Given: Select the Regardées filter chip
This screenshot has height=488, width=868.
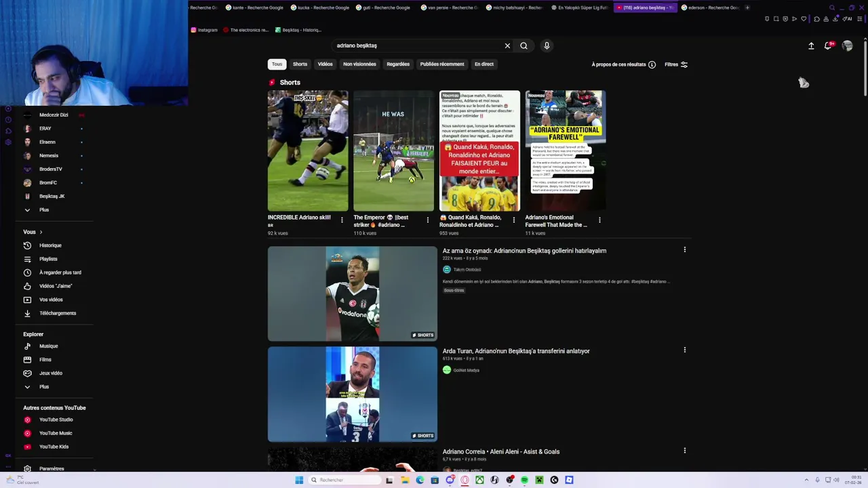Looking at the screenshot, I should pyautogui.click(x=398, y=64).
